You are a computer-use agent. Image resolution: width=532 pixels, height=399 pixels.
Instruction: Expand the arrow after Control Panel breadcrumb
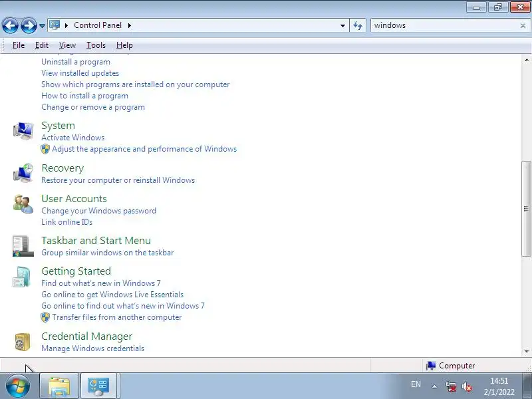click(130, 25)
